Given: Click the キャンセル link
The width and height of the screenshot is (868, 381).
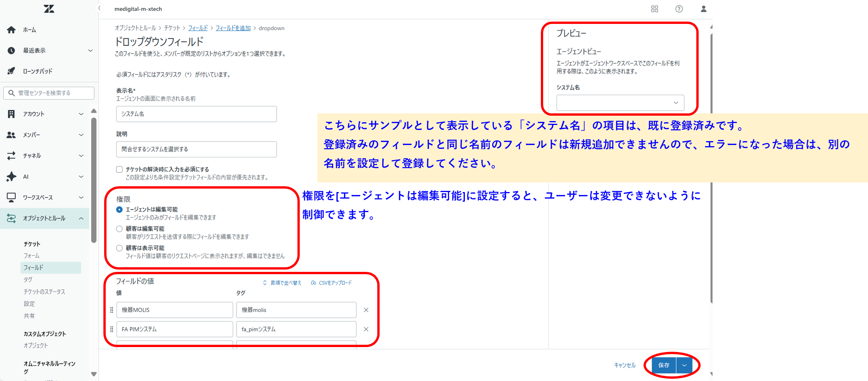Looking at the screenshot, I should (625, 365).
